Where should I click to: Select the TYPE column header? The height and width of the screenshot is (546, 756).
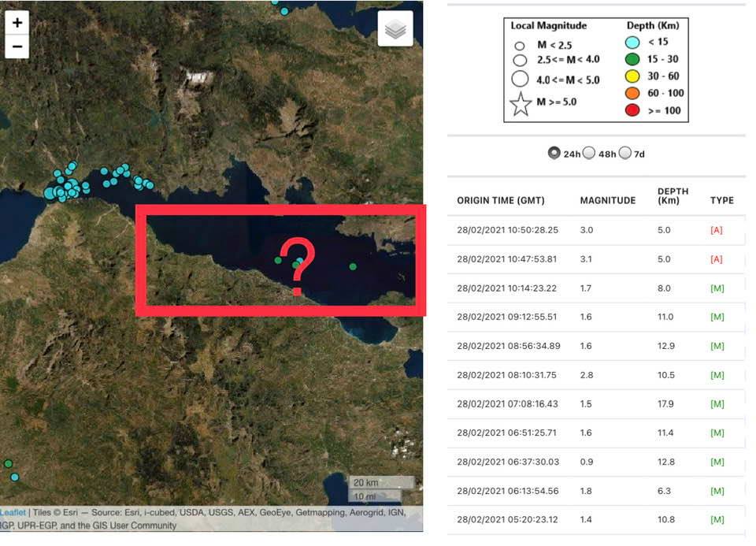click(722, 200)
